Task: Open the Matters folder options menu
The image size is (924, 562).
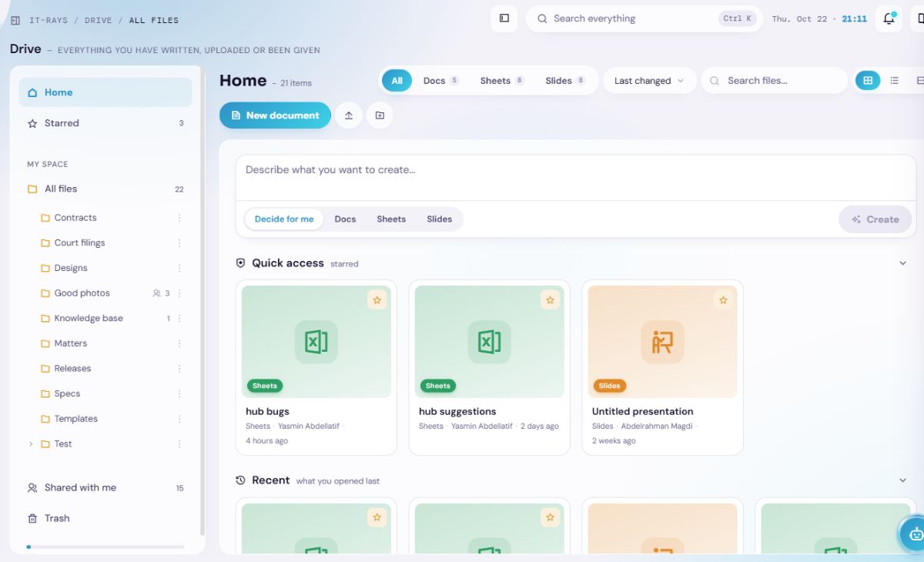Action: tap(179, 343)
